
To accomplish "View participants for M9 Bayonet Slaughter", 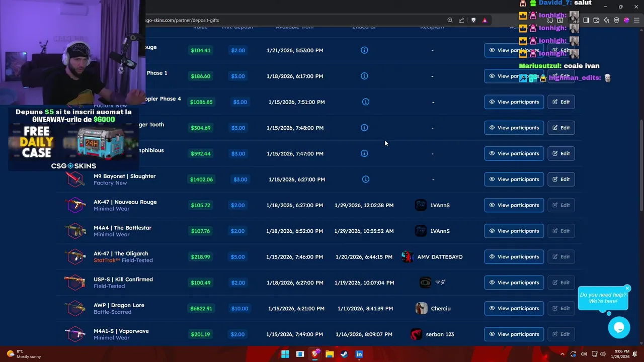I will [514, 179].
